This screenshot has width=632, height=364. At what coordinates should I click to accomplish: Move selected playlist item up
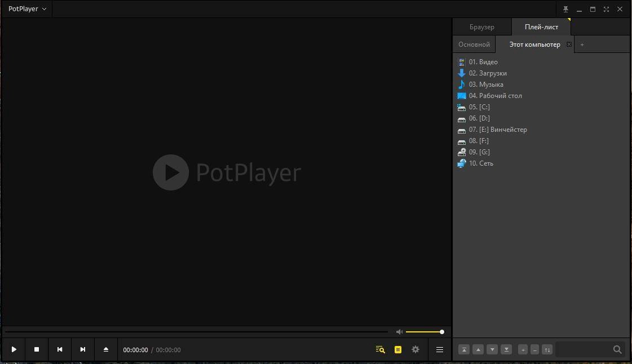(478, 349)
